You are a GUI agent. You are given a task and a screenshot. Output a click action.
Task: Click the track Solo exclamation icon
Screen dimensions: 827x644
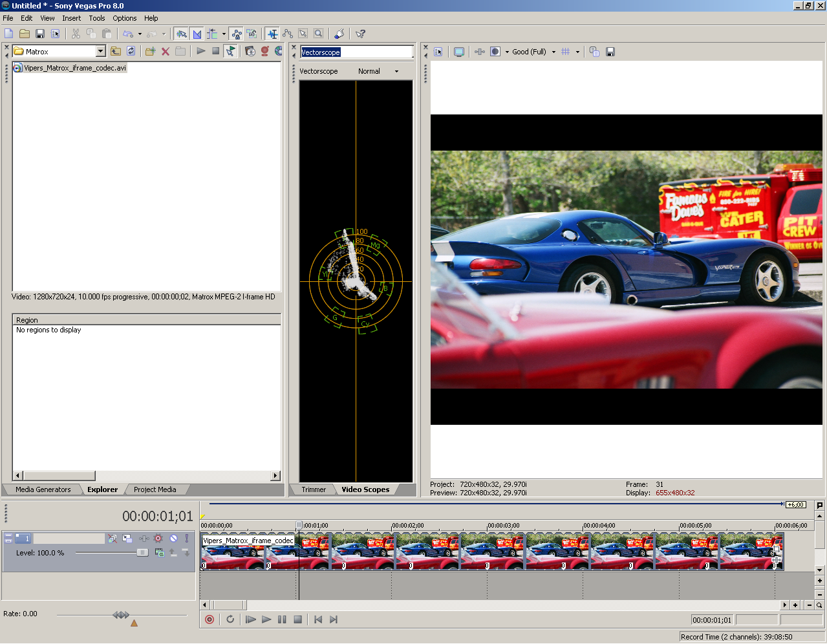(187, 538)
